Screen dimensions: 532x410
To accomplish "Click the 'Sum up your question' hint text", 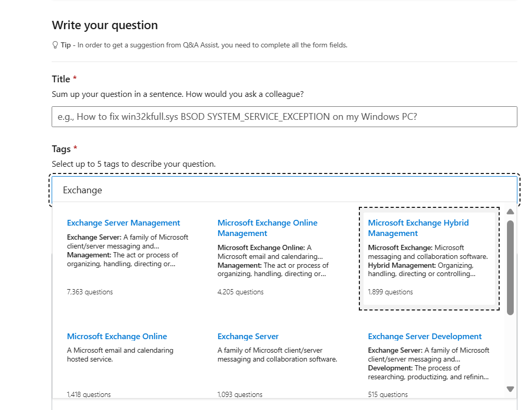I will click(x=178, y=94).
